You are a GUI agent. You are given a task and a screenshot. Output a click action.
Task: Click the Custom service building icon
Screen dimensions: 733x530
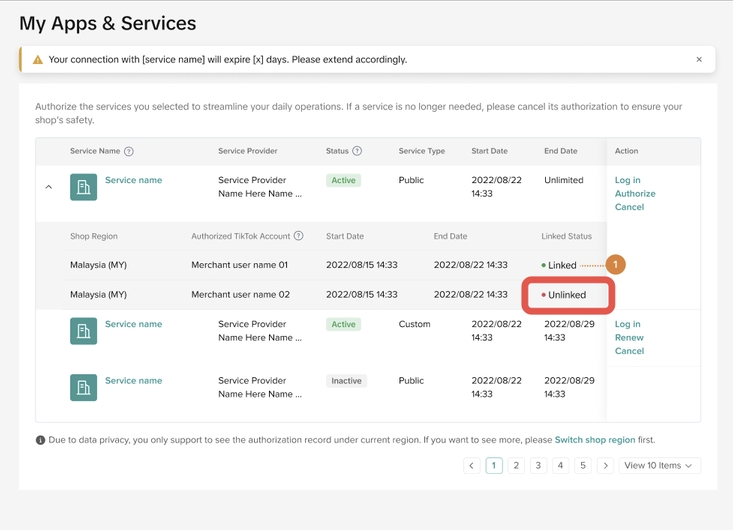pyautogui.click(x=83, y=331)
